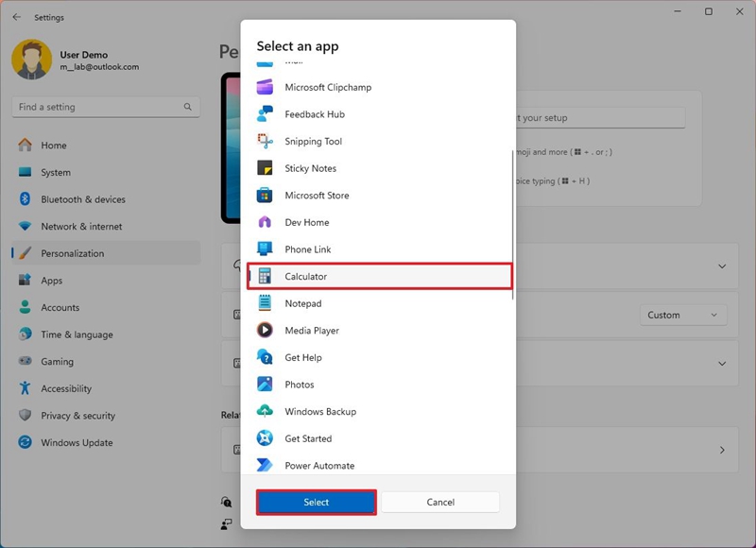Choose the Feedback Hub icon

point(265,114)
